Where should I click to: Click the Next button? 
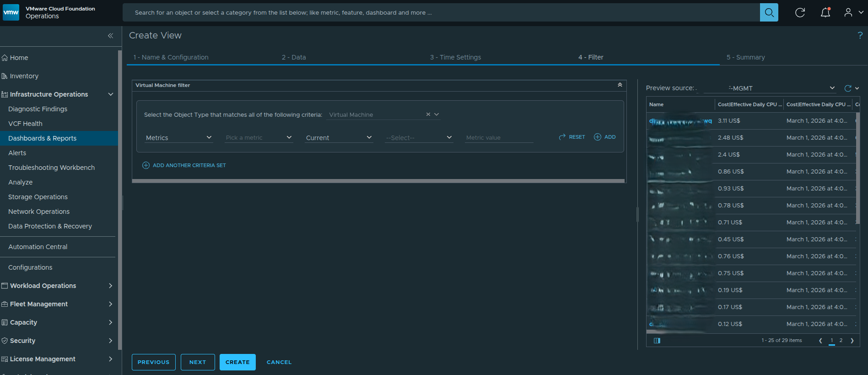pos(198,362)
